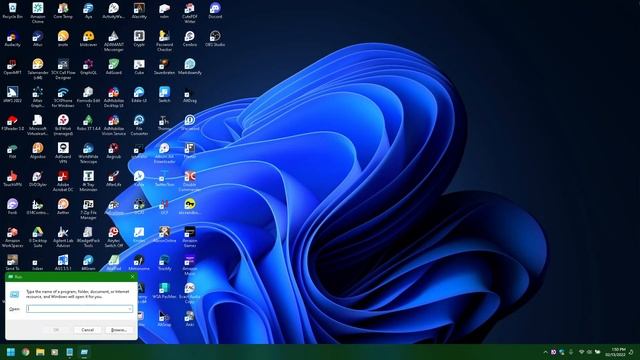The width and height of the screenshot is (640, 360).
Task: Open the taskbar clock and date
Action: click(616, 352)
